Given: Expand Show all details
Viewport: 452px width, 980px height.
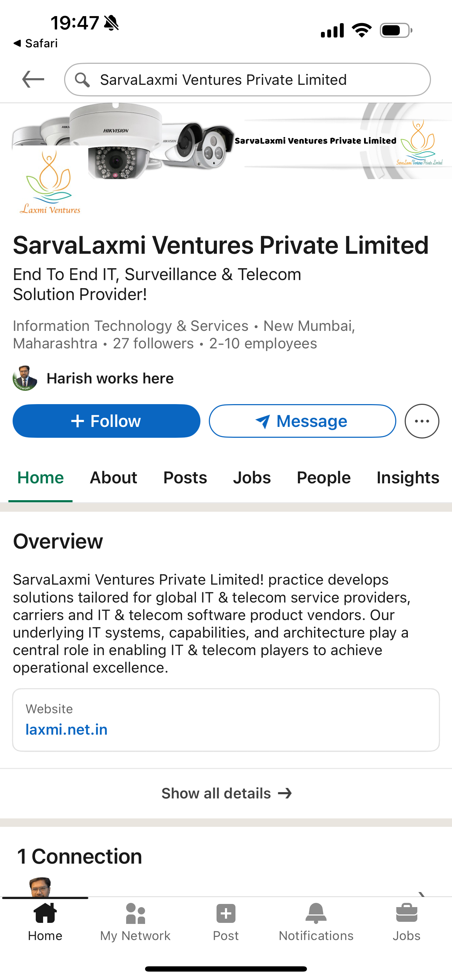Looking at the screenshot, I should tap(226, 793).
